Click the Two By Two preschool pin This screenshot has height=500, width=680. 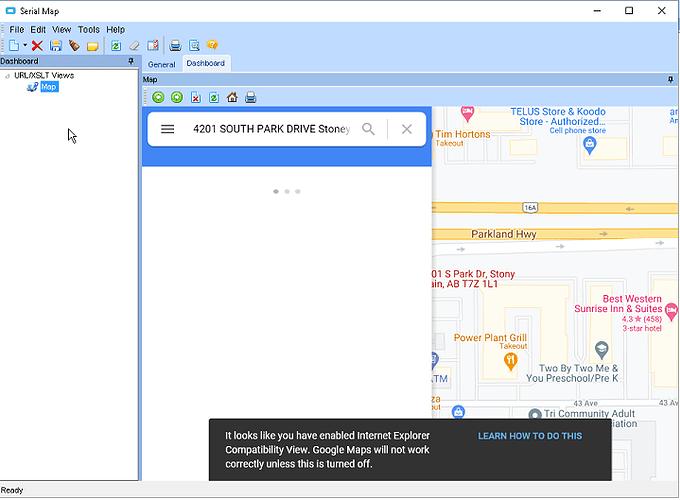602,350
